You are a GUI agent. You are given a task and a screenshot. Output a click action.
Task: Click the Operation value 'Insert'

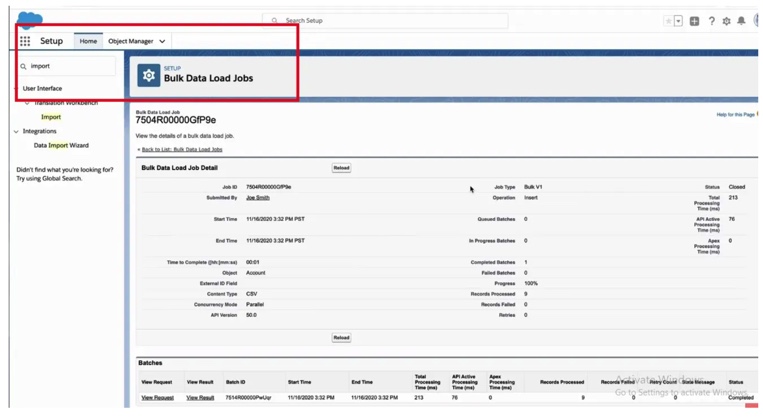pyautogui.click(x=531, y=198)
